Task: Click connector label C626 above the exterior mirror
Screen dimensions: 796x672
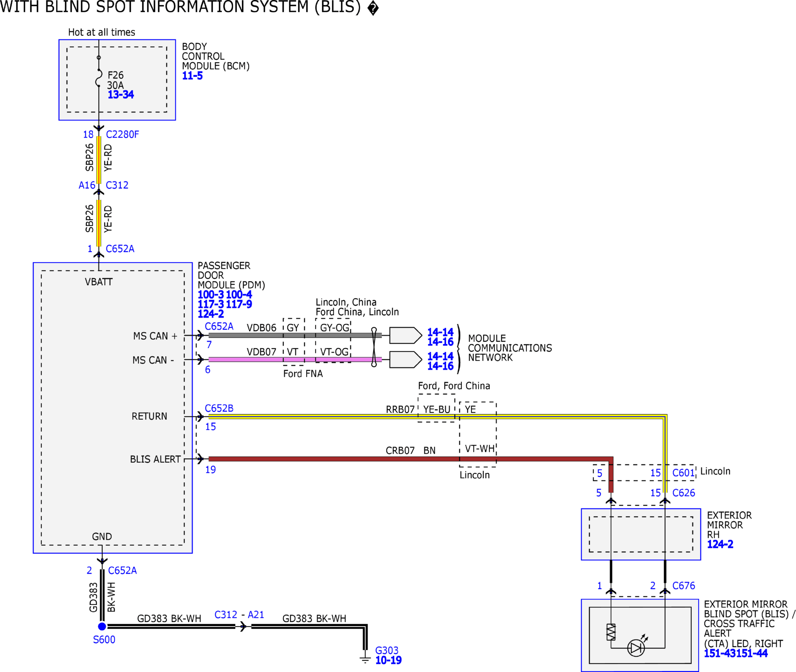Action: [x=684, y=493]
